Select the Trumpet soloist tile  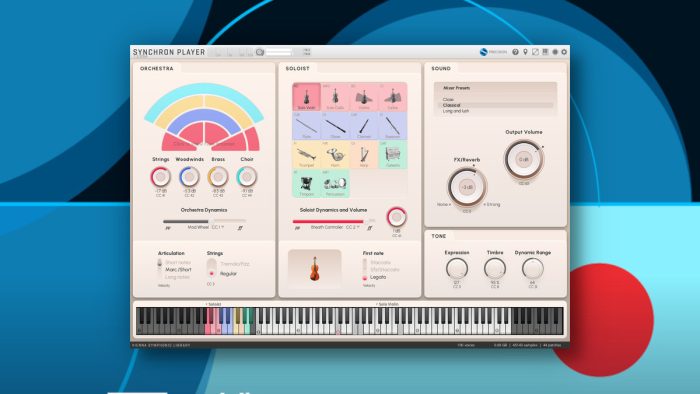point(306,155)
